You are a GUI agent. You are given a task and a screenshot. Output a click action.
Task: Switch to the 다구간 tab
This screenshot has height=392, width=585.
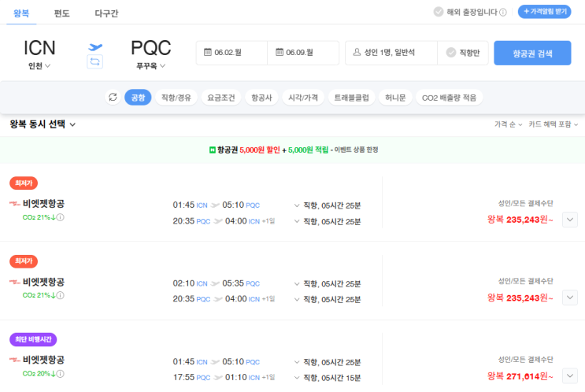coord(106,13)
